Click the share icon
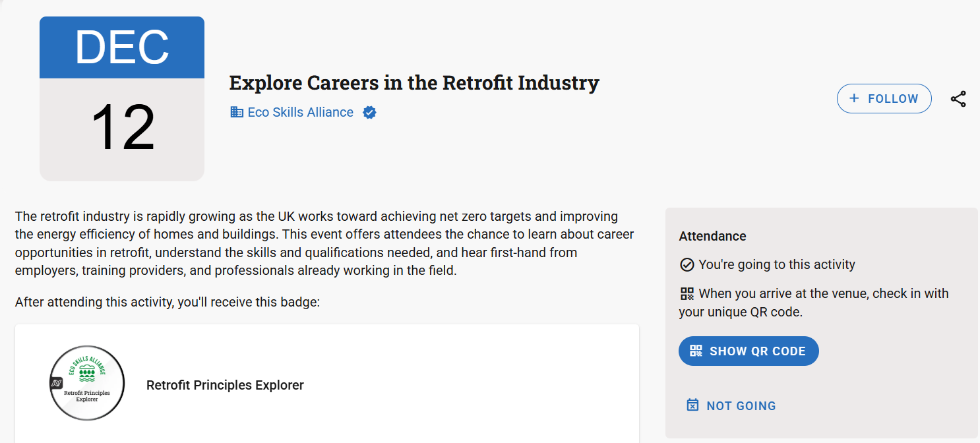The height and width of the screenshot is (443, 980). coord(958,99)
